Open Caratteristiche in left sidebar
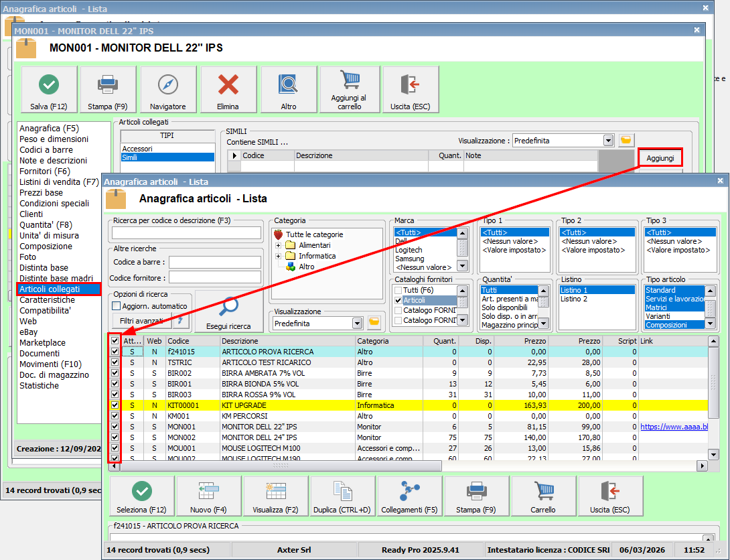The height and width of the screenshot is (560, 730). (x=47, y=299)
